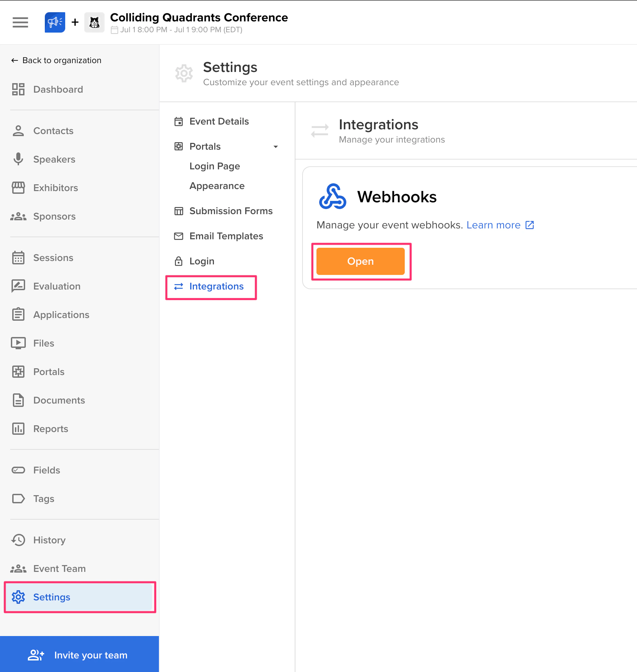Switch to the Email Templates section
The image size is (637, 672).
tap(226, 236)
